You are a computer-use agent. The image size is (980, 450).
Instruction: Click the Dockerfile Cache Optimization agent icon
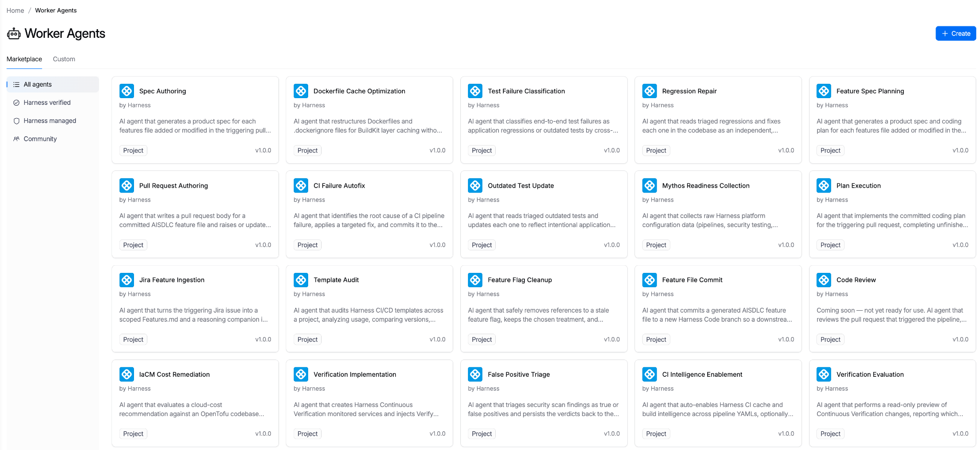pos(301,91)
